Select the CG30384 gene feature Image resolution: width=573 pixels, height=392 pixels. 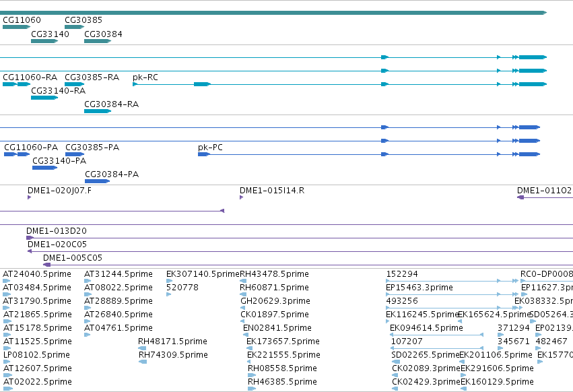(98, 41)
